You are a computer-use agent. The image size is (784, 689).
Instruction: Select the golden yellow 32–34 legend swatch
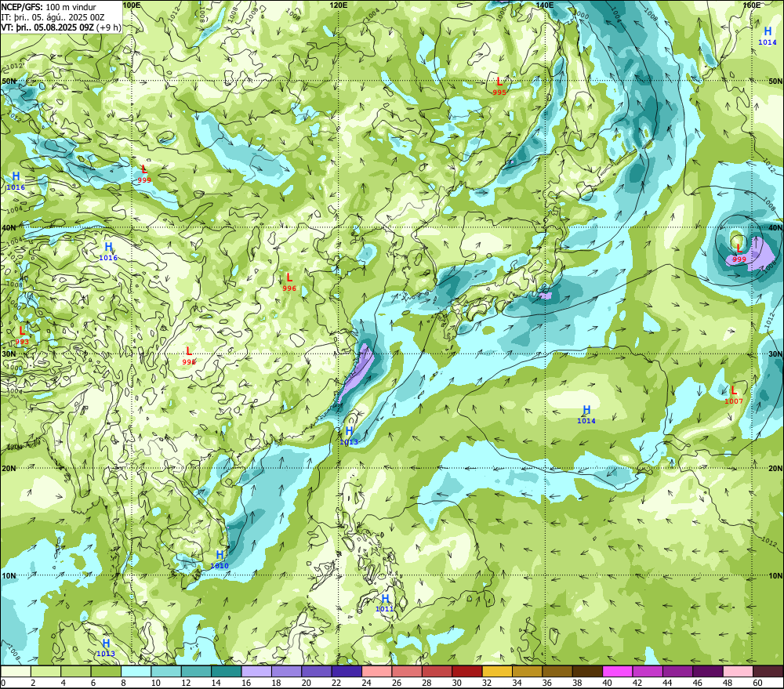coord(497,671)
